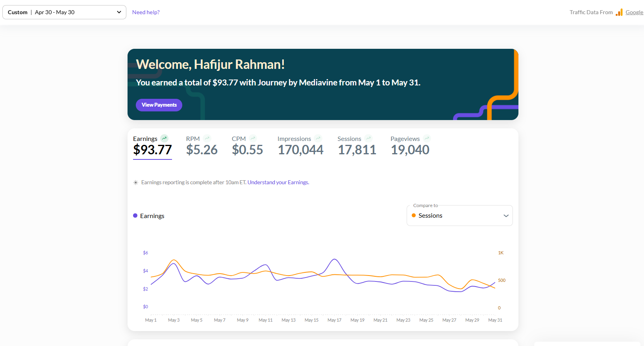The width and height of the screenshot is (644, 346).
Task: Click the 19,040 pageviews value
Action: point(410,150)
